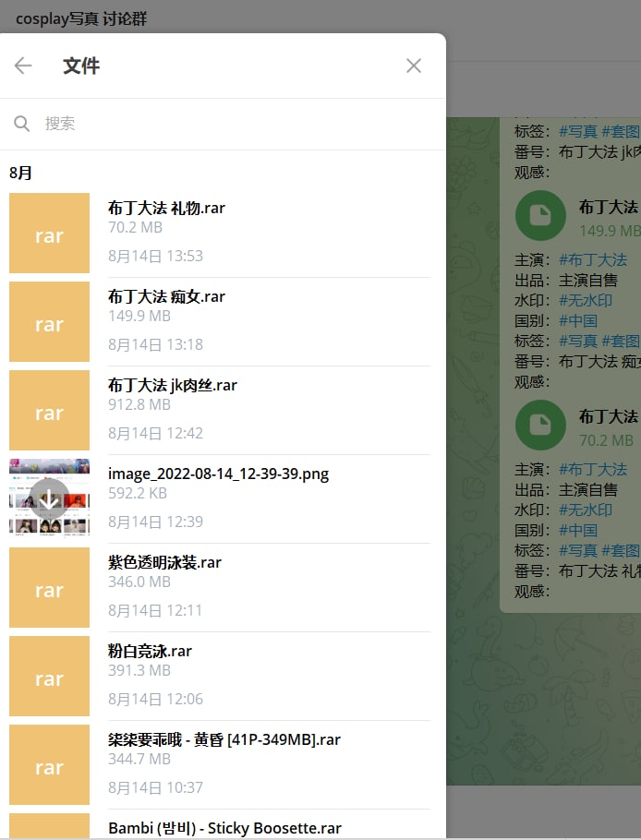Select file name 布丁大法 礼物.rar
This screenshot has height=840, width=641.
point(166,208)
